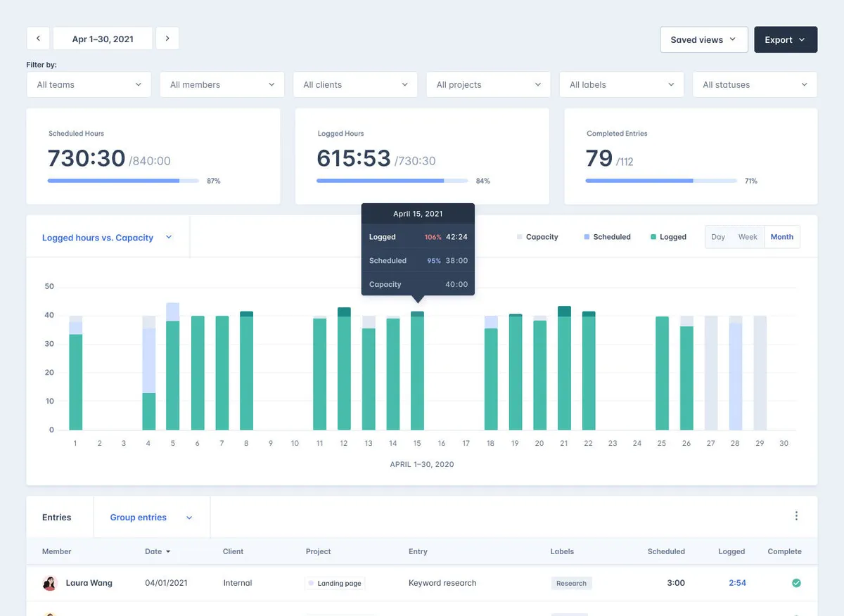Toggle complete status on Laura Wang's entry
844x616 pixels.
796,583
